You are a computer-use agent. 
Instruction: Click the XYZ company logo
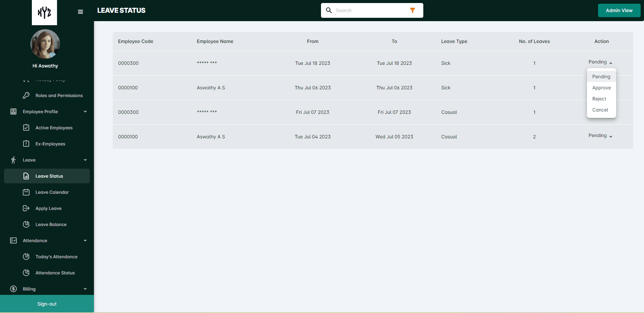point(44,12)
